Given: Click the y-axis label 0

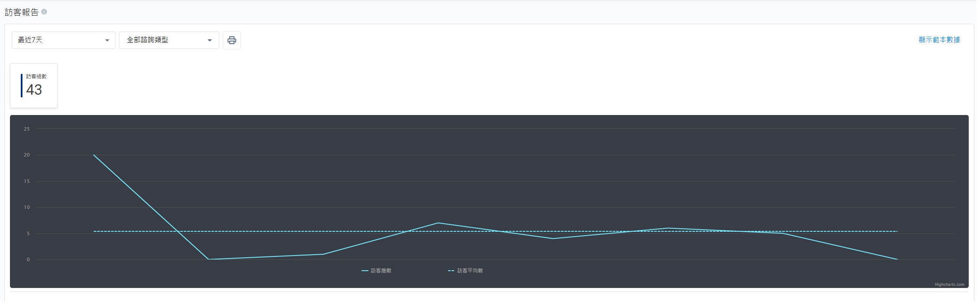Looking at the screenshot, I should click(x=28, y=260).
